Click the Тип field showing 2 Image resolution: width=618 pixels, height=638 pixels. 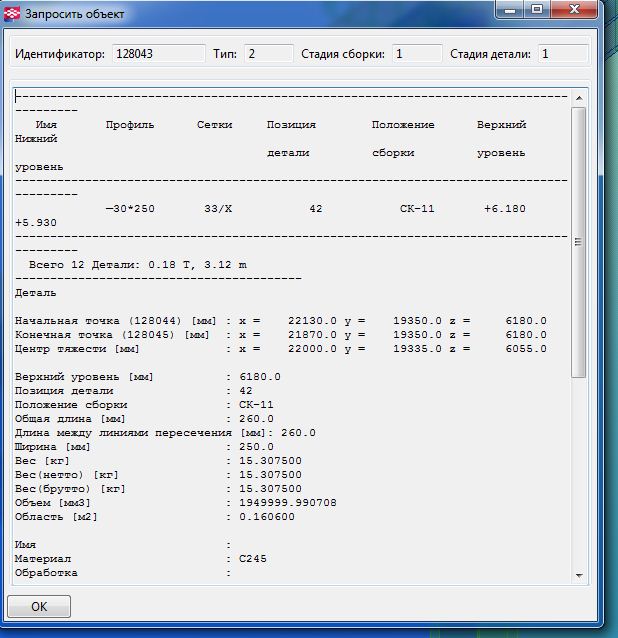pos(268,54)
